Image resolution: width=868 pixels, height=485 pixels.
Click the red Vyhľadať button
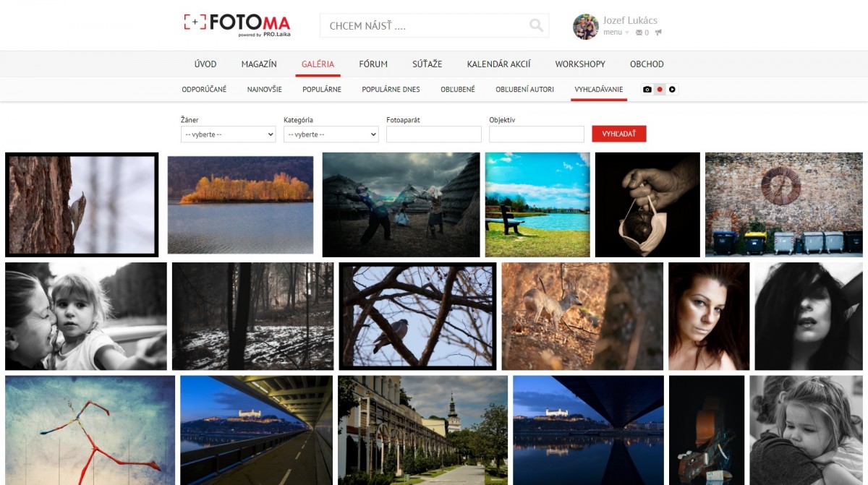[618, 134]
